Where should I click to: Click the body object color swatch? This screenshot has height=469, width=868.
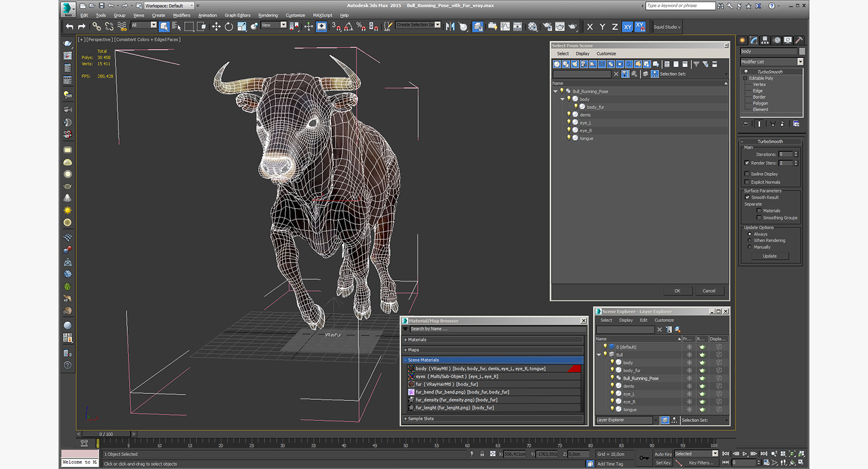tap(802, 52)
